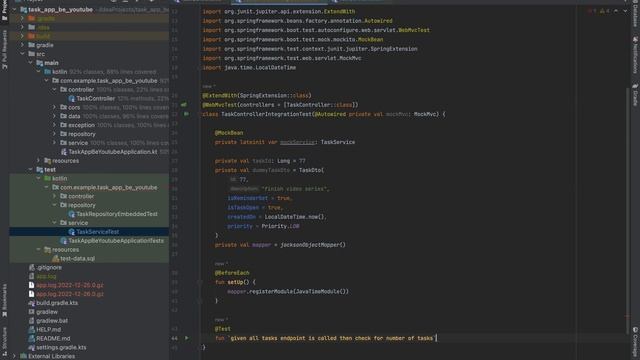Click the first app.log 2022-12-26 gz file
The image size is (640, 360).
tap(66, 285)
